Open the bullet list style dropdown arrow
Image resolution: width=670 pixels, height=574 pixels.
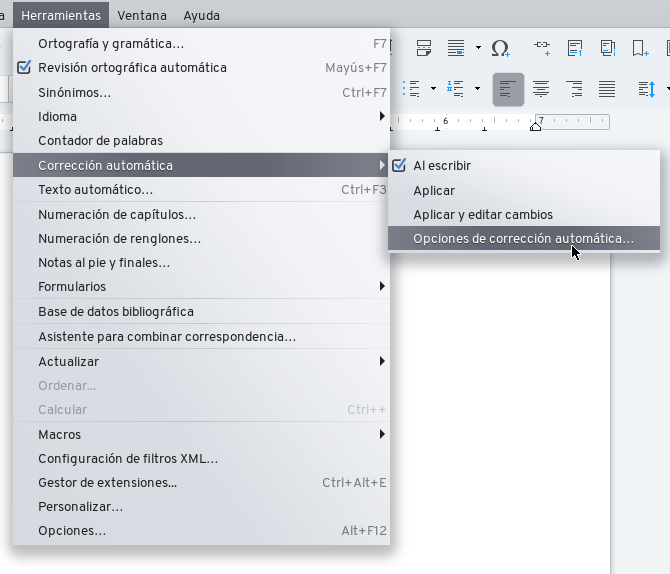433,89
